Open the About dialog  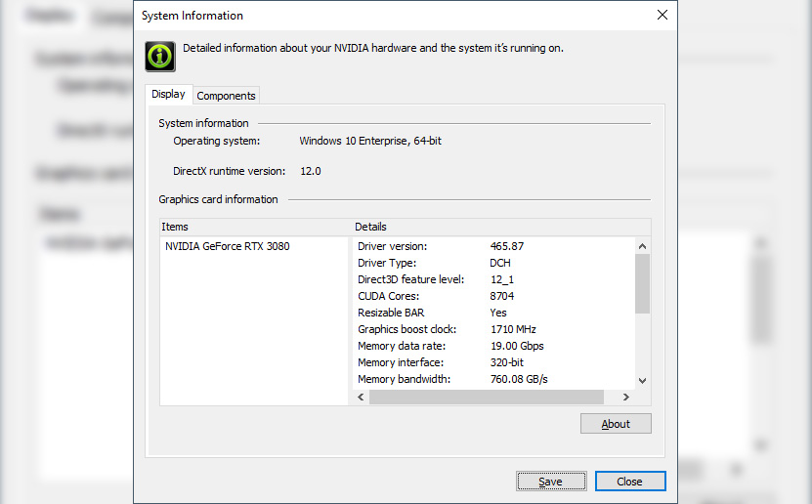[616, 424]
